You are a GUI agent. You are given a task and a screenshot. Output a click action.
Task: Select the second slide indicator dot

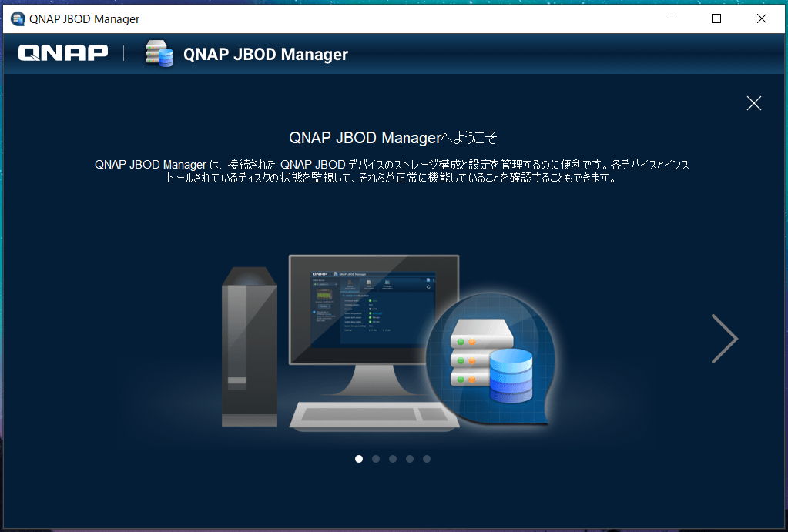(376, 459)
